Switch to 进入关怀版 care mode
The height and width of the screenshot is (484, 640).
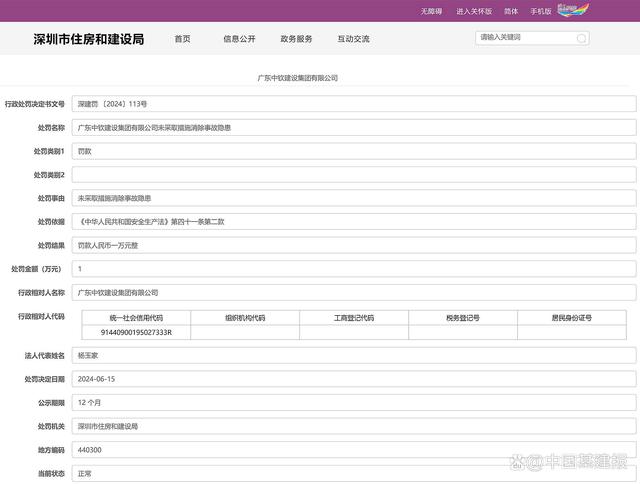click(x=474, y=11)
